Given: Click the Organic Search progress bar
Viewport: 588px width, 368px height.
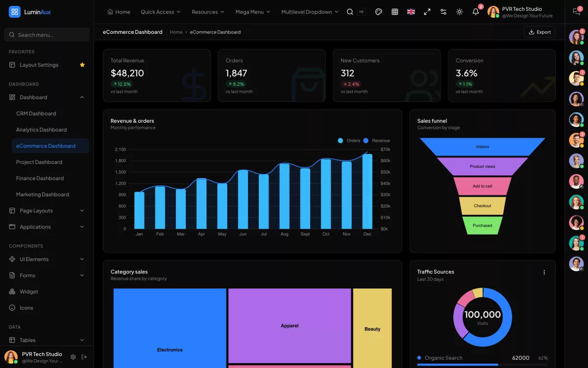Looking at the screenshot, I should pos(482,365).
